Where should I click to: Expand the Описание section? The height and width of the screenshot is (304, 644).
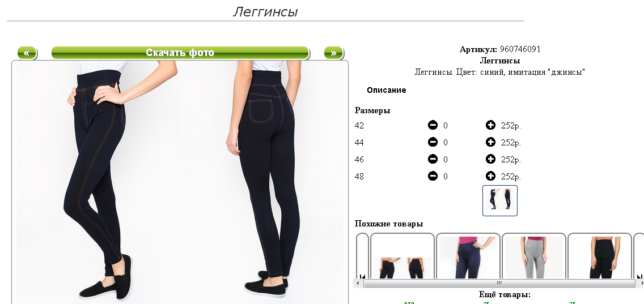tap(387, 90)
